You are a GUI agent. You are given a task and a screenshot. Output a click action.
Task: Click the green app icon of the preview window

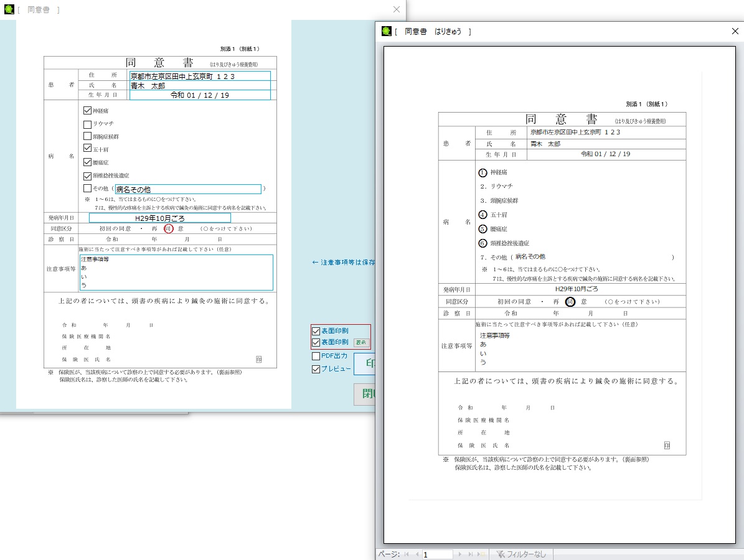pos(386,31)
